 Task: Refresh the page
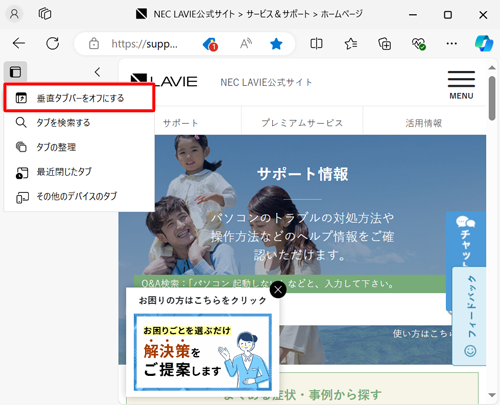(x=53, y=43)
